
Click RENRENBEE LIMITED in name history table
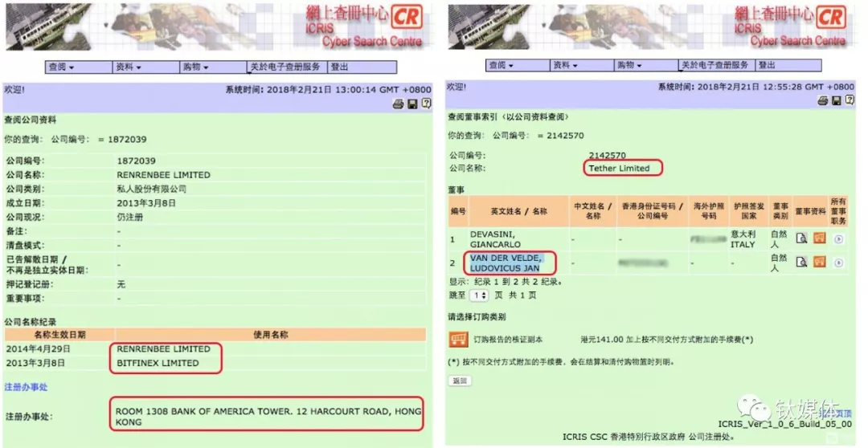pos(163,349)
